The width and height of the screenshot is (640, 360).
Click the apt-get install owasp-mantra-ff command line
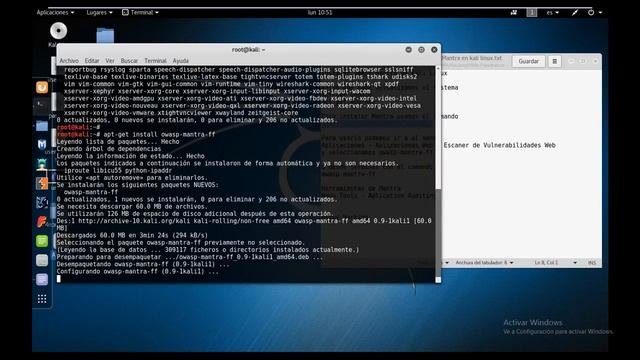pyautogui.click(x=136, y=134)
